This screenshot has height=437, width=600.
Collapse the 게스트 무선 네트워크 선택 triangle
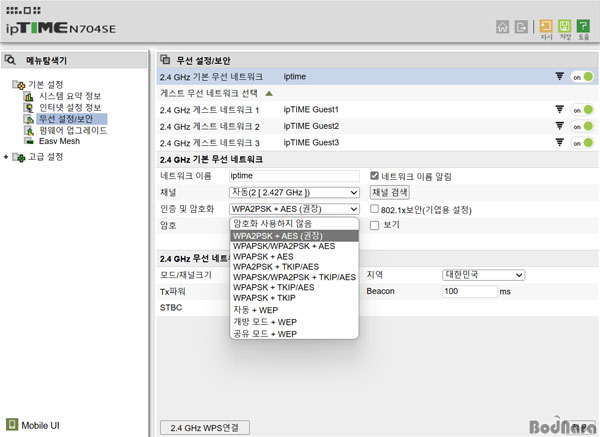click(x=269, y=93)
